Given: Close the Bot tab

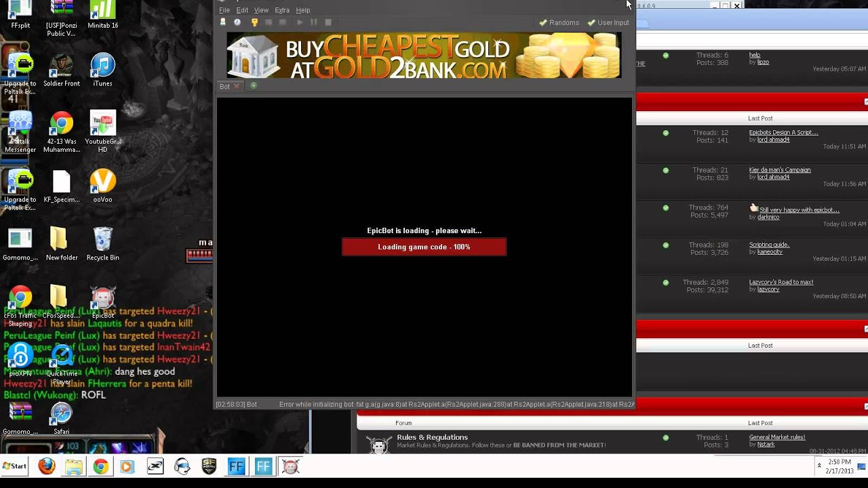Looking at the screenshot, I should coord(236,86).
